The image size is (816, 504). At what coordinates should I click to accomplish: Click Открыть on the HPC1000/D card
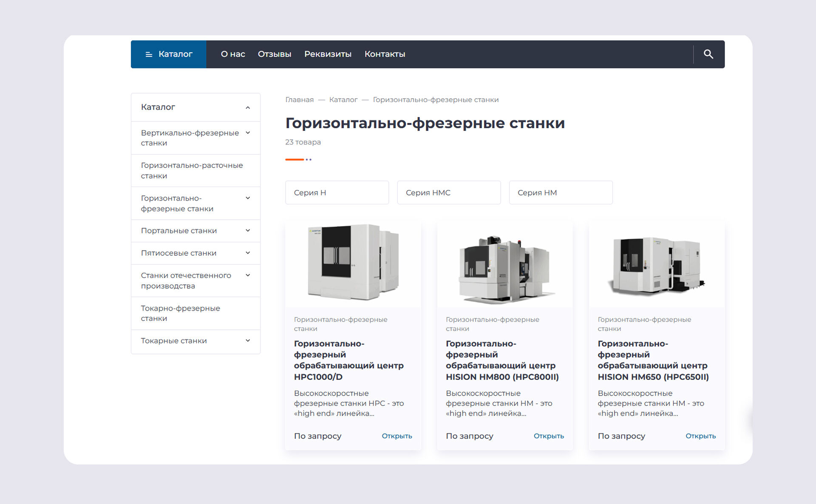coord(397,436)
